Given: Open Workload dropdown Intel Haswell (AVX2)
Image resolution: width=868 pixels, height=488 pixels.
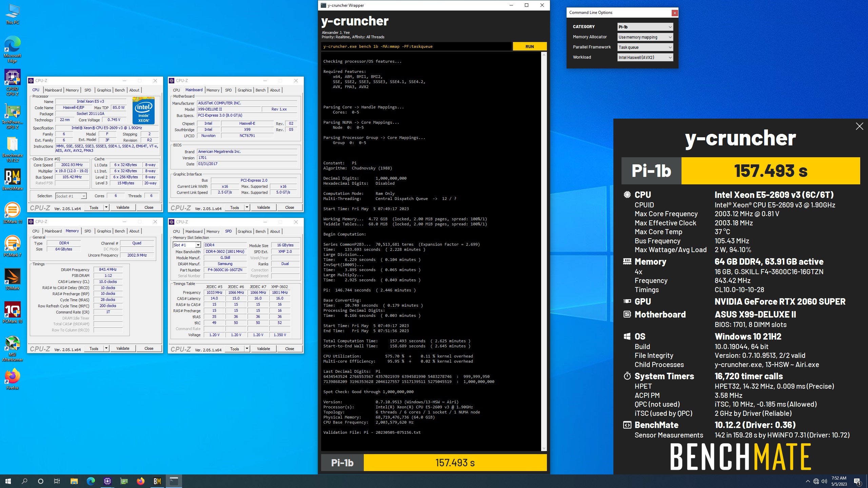Looking at the screenshot, I should (x=645, y=57).
